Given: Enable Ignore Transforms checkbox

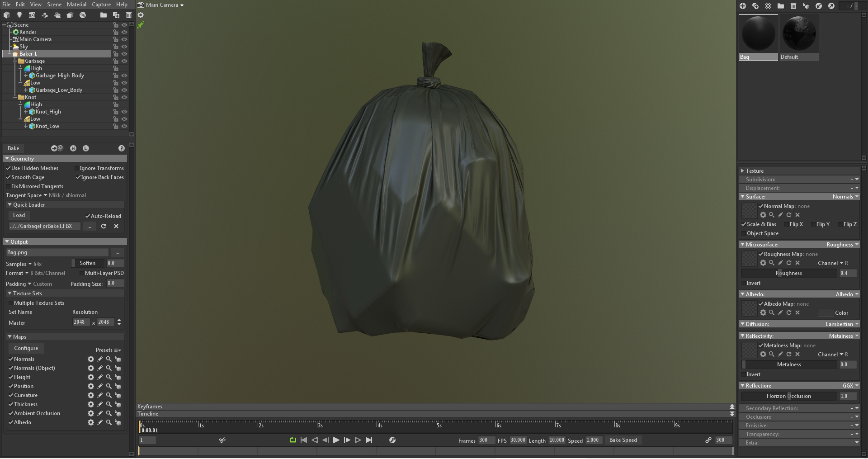Looking at the screenshot, I should coord(77,168).
